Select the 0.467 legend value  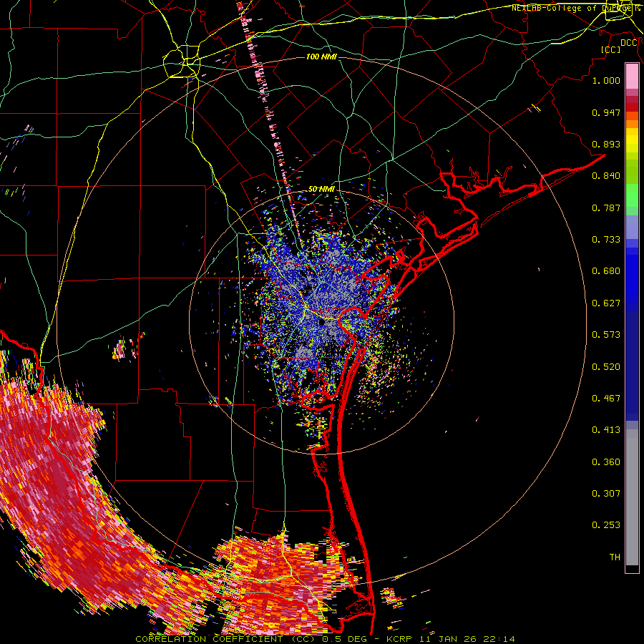[606, 399]
